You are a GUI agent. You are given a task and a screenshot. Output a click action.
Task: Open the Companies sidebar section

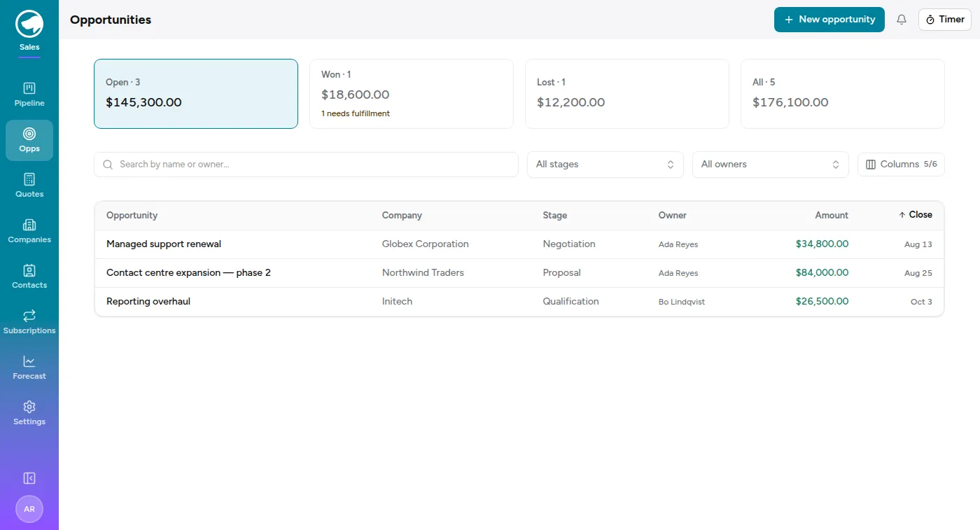point(29,232)
